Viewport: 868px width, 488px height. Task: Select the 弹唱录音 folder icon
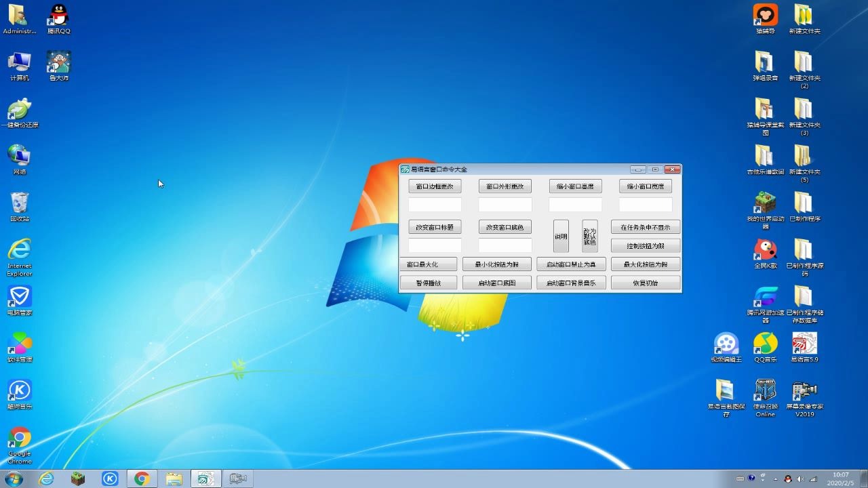click(765, 66)
